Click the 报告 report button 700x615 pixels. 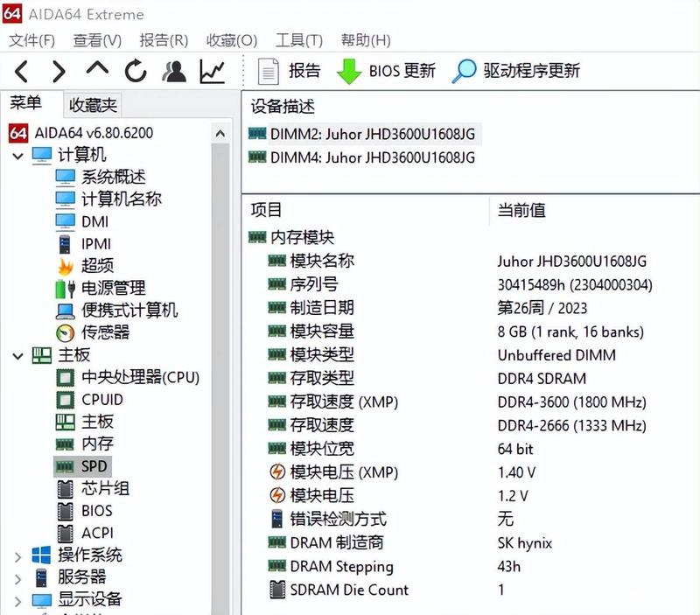(x=289, y=71)
